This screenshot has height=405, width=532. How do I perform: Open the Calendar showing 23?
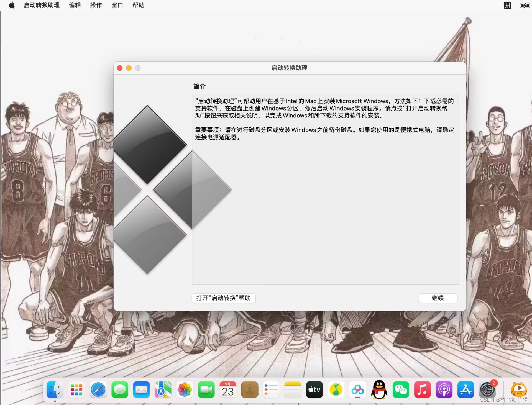point(228,390)
